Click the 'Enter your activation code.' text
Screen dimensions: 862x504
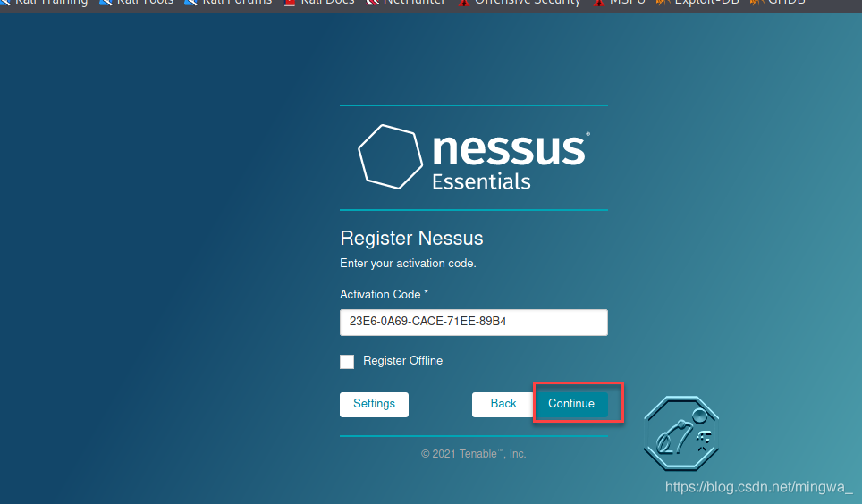point(408,264)
